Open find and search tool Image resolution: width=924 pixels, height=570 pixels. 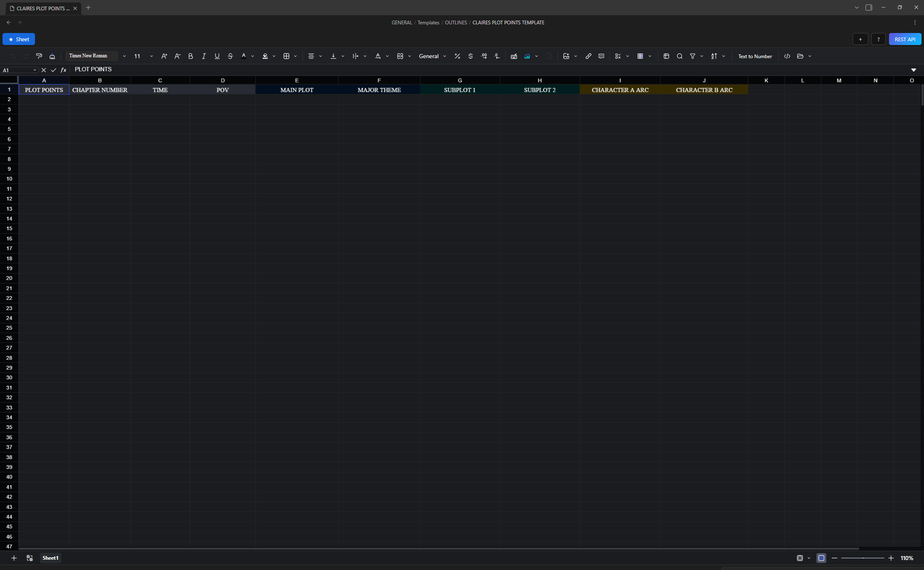point(680,56)
